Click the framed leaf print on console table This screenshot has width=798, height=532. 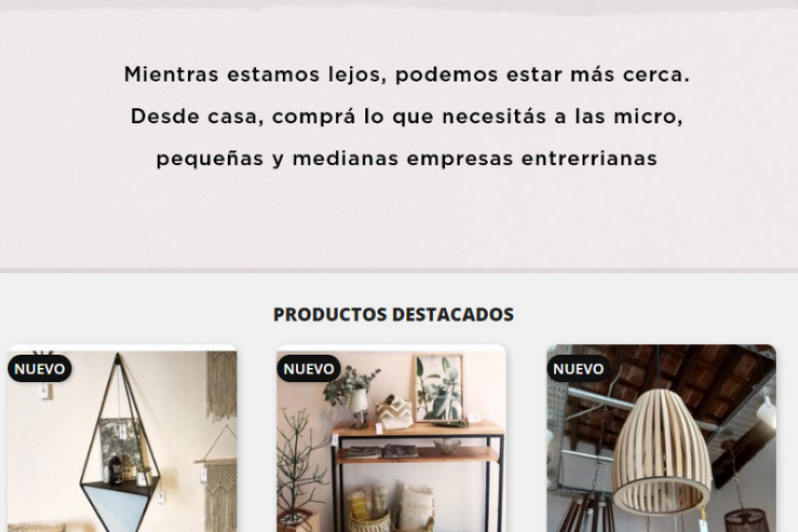[x=440, y=388]
